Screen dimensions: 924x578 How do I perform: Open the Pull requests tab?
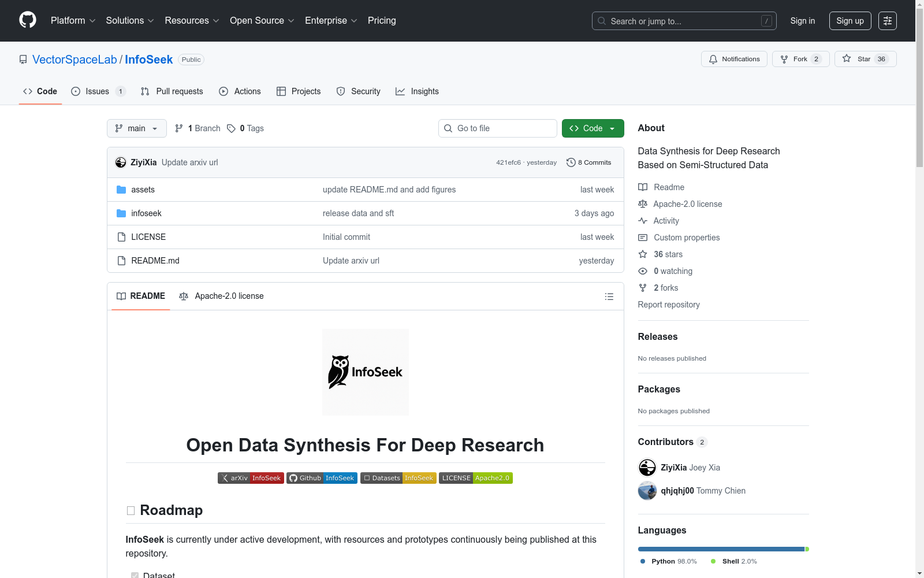(172, 91)
